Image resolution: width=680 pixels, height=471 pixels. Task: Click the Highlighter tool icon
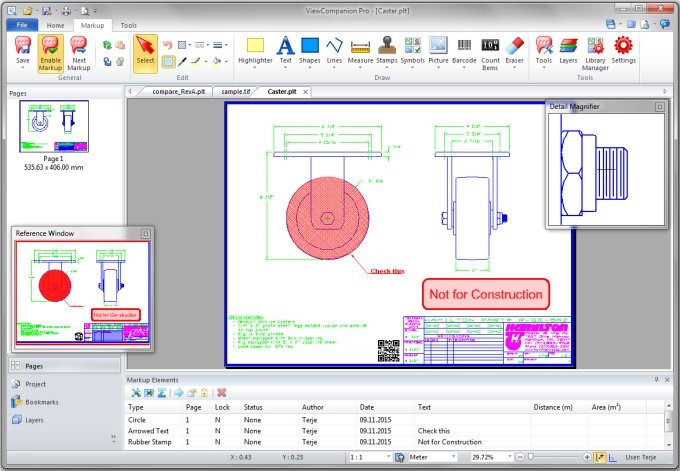point(255,46)
